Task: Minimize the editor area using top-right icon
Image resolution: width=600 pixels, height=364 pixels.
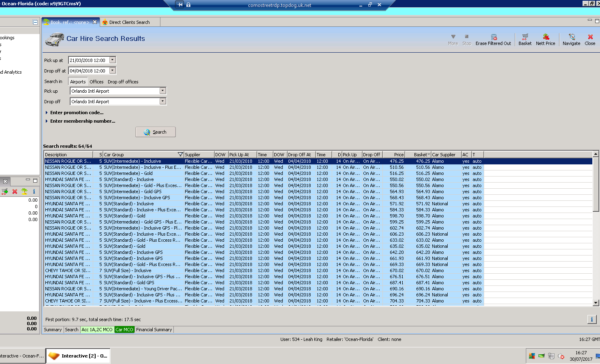Action: click(x=590, y=20)
